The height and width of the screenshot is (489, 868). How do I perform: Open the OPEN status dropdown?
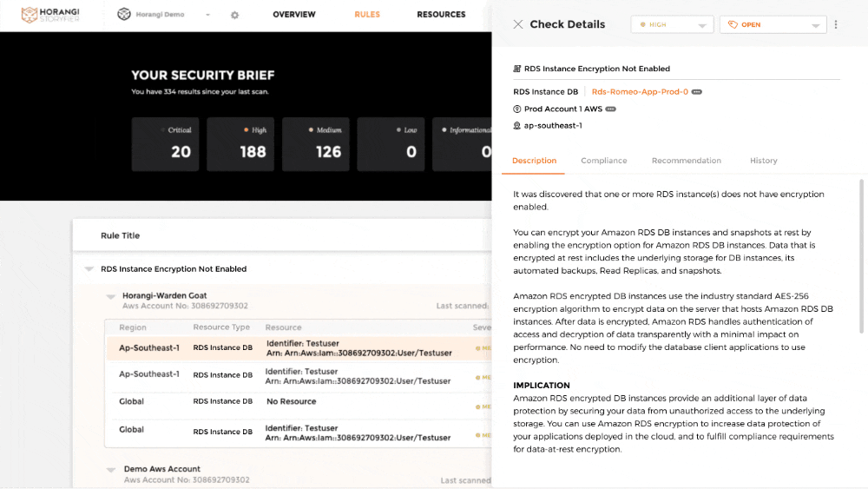pyautogui.click(x=773, y=24)
